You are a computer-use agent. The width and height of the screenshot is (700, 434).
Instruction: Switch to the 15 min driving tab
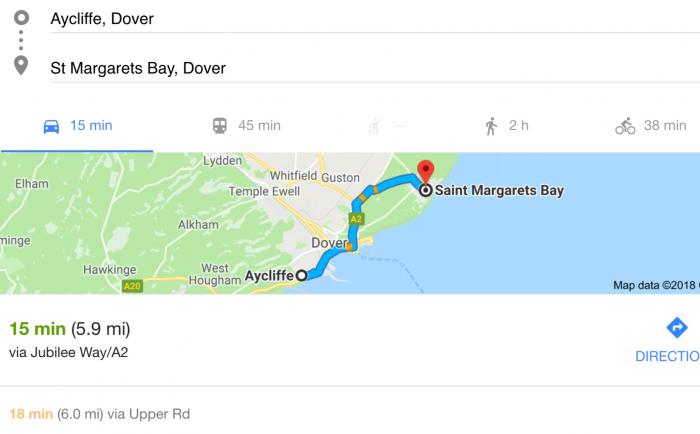(x=77, y=126)
